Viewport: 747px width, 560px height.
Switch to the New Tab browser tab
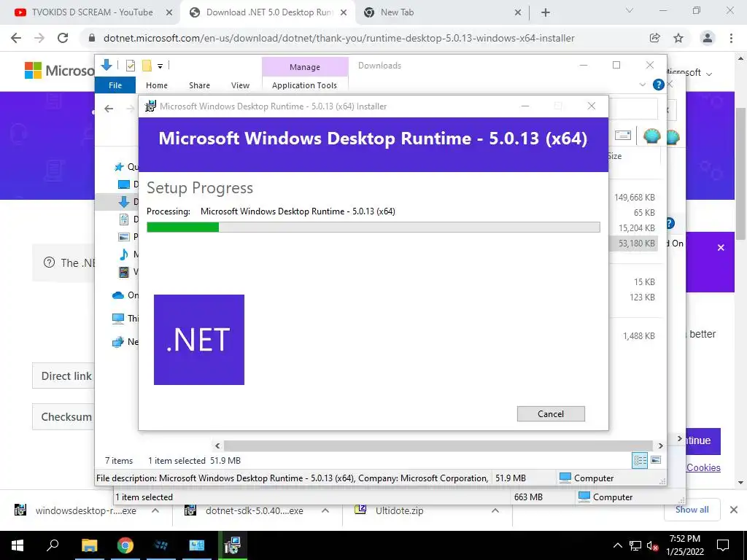point(443,12)
